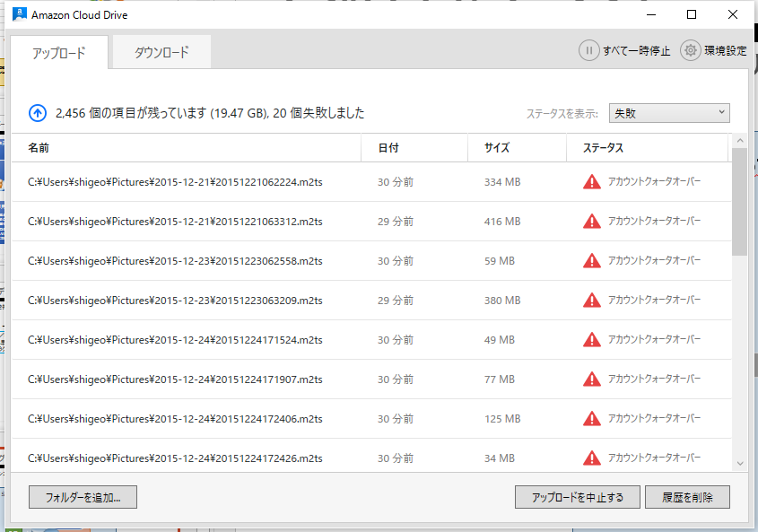Screen dimensions: 758x532
Task: Sort by the 日付 column header
Action: point(414,148)
